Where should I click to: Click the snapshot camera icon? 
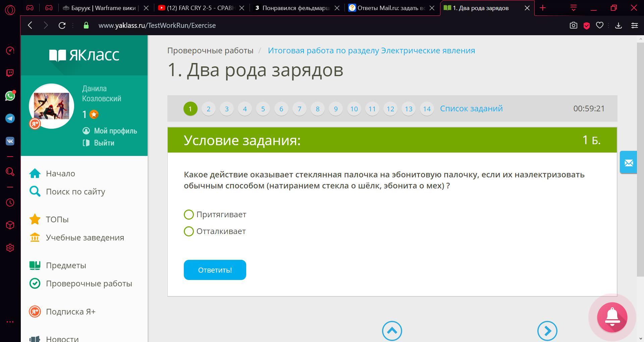pyautogui.click(x=574, y=25)
